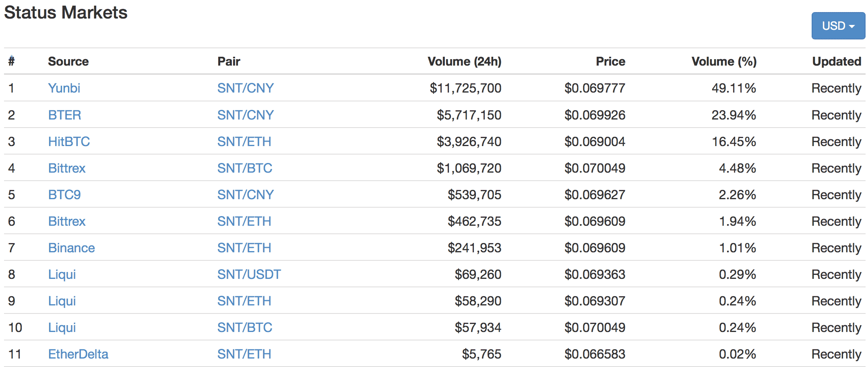Select the $241,953 volume cell
The height and width of the screenshot is (367, 868).
(x=475, y=247)
